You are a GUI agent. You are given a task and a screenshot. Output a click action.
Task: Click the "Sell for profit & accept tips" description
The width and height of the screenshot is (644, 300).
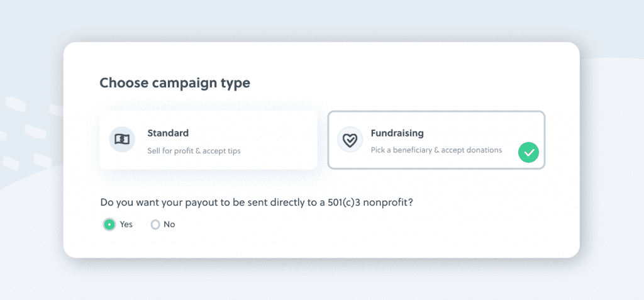tap(194, 151)
